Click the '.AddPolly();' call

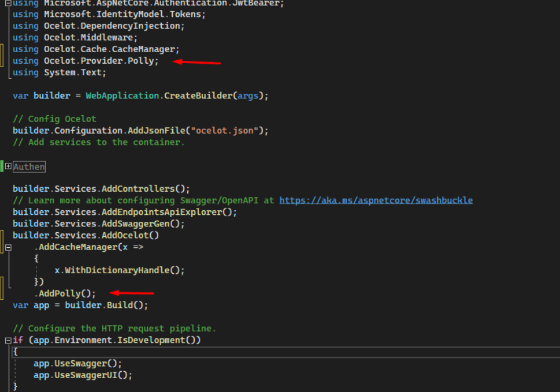[65, 294]
